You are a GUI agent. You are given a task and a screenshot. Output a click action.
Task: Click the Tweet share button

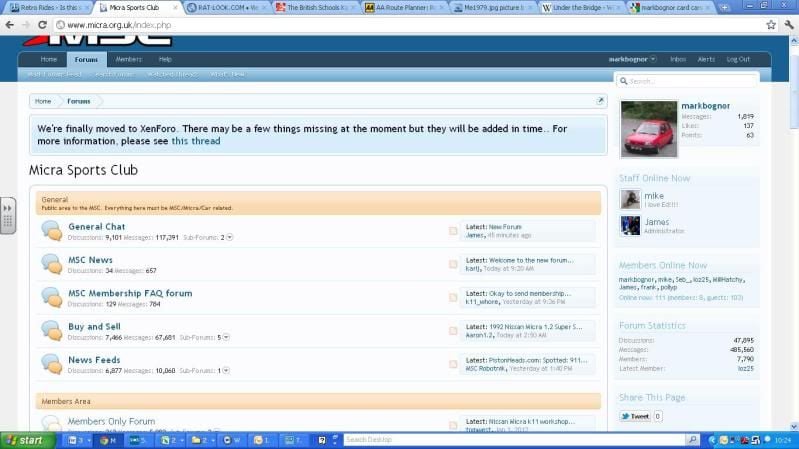coord(635,416)
